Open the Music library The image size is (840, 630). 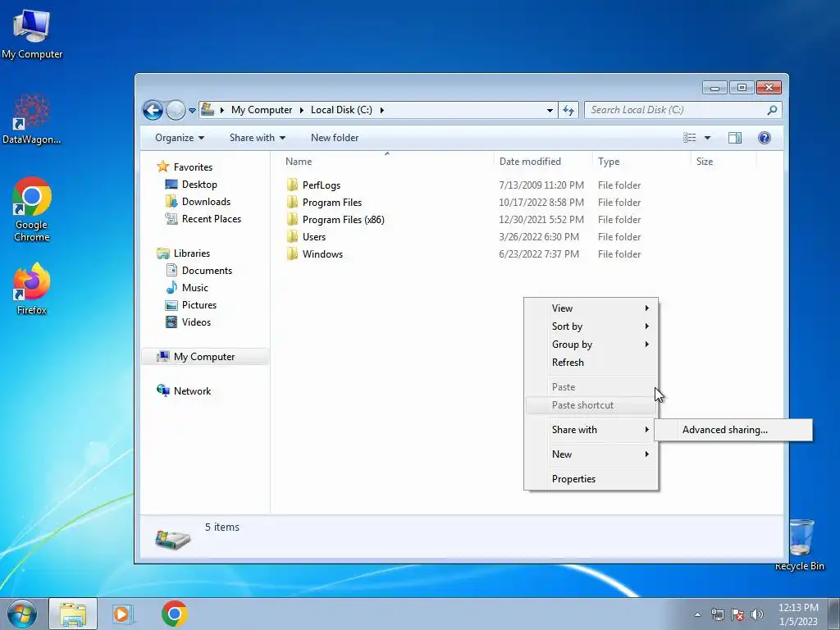click(x=187, y=288)
